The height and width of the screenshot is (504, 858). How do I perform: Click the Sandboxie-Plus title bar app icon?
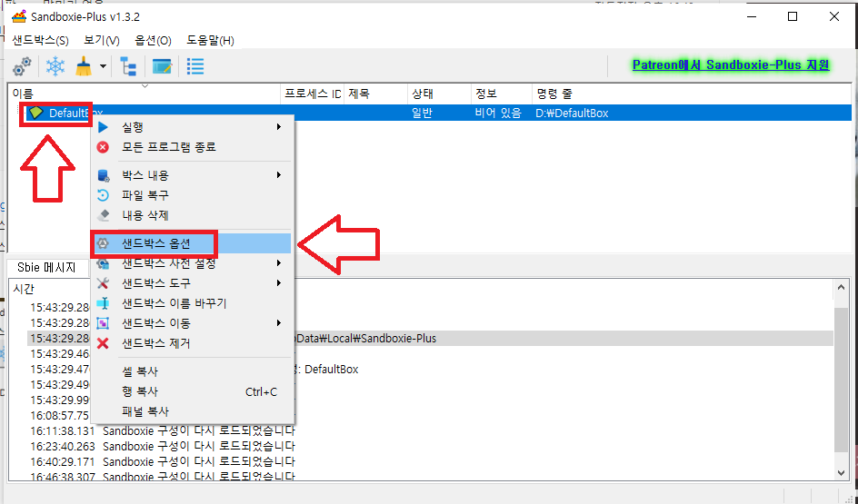[18, 15]
